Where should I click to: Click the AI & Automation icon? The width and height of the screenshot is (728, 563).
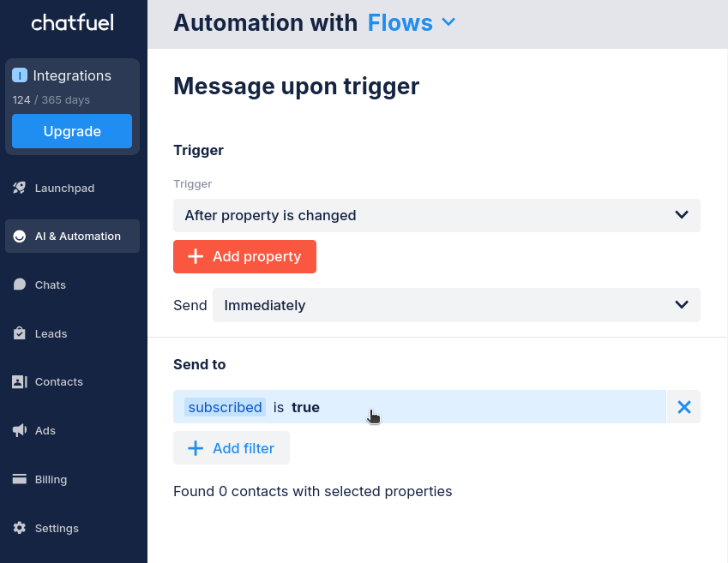pyautogui.click(x=20, y=237)
